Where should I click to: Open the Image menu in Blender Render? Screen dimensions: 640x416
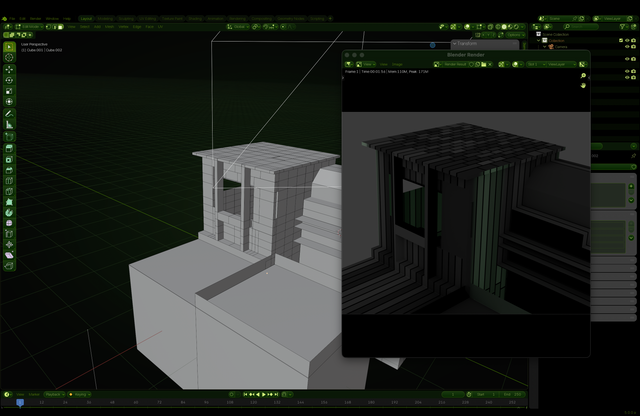tap(397, 65)
